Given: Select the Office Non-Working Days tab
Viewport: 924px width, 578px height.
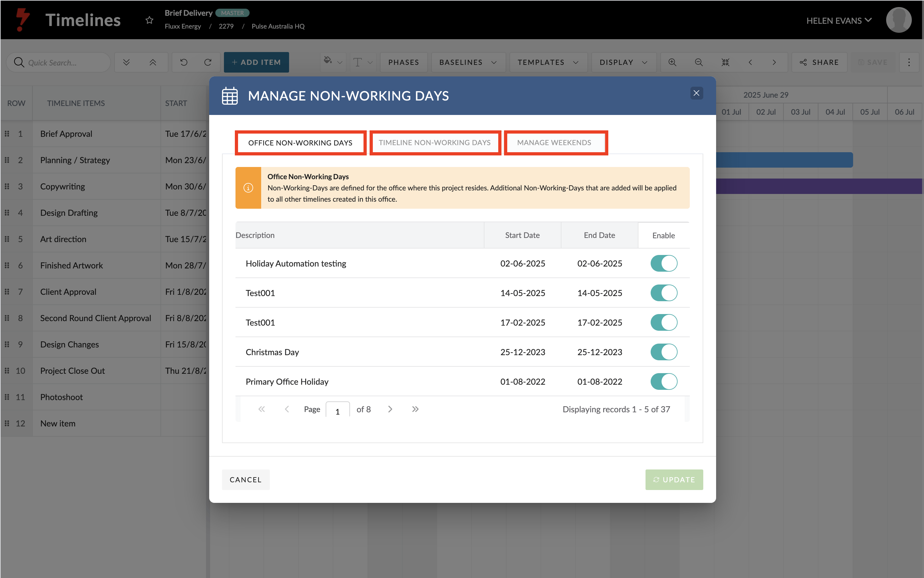Looking at the screenshot, I should [301, 143].
